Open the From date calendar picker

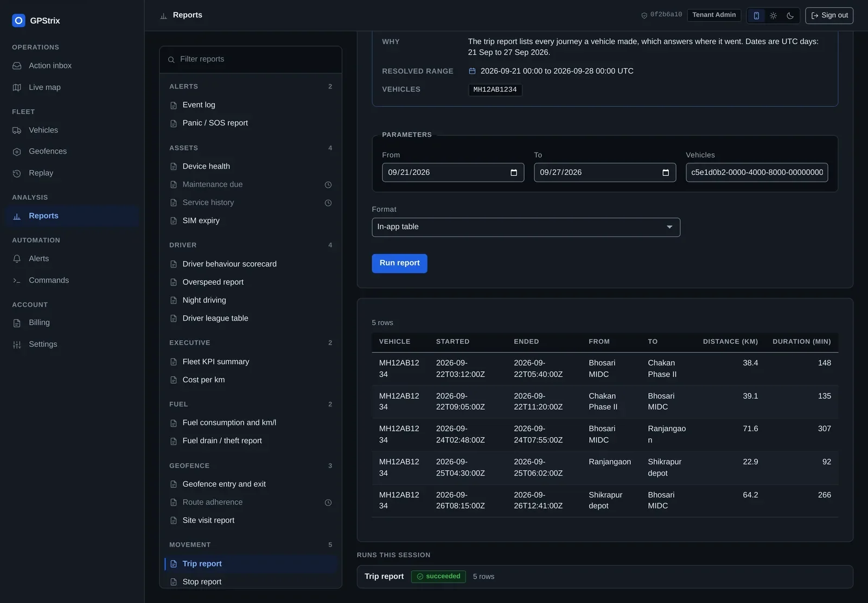point(514,173)
